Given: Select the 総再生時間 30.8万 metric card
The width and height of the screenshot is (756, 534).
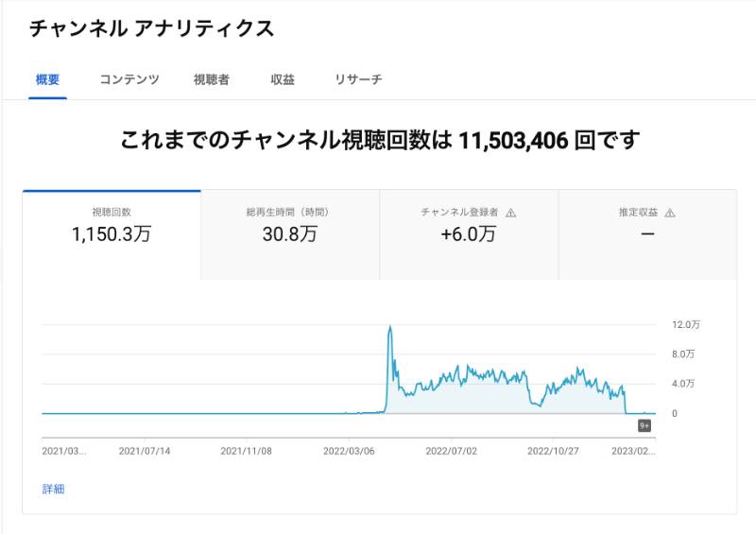Looking at the screenshot, I should [x=290, y=235].
